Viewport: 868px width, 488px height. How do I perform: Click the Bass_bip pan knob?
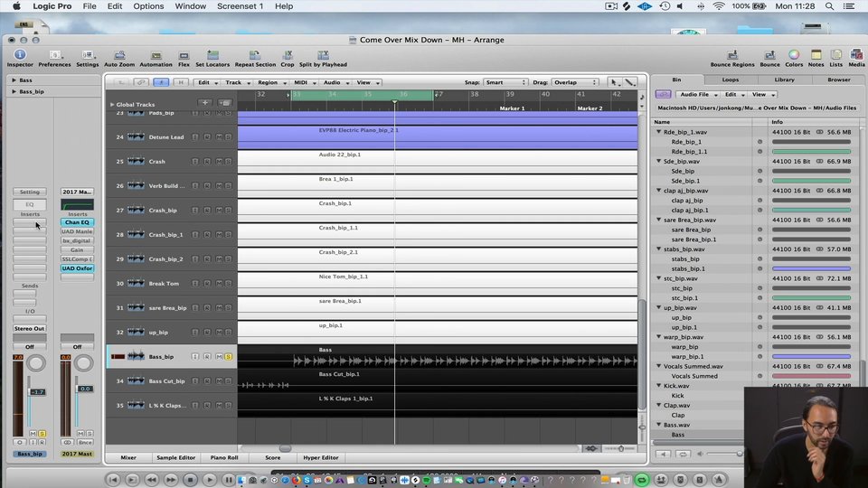point(36,363)
